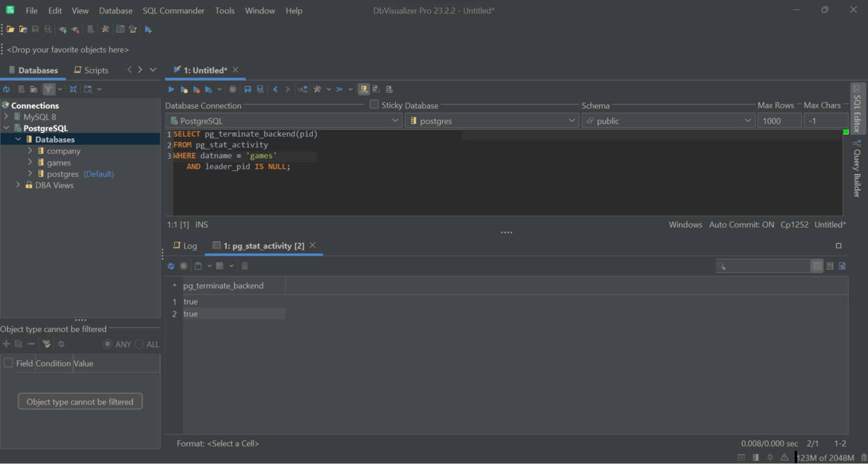Open the Driver Manager wrench icon
The height and width of the screenshot is (464, 868).
click(x=104, y=29)
